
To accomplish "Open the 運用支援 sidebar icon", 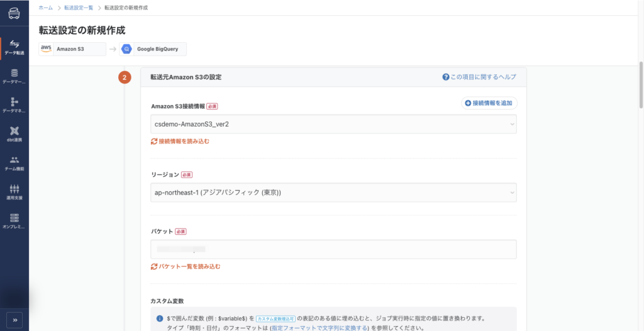I will pos(14,192).
